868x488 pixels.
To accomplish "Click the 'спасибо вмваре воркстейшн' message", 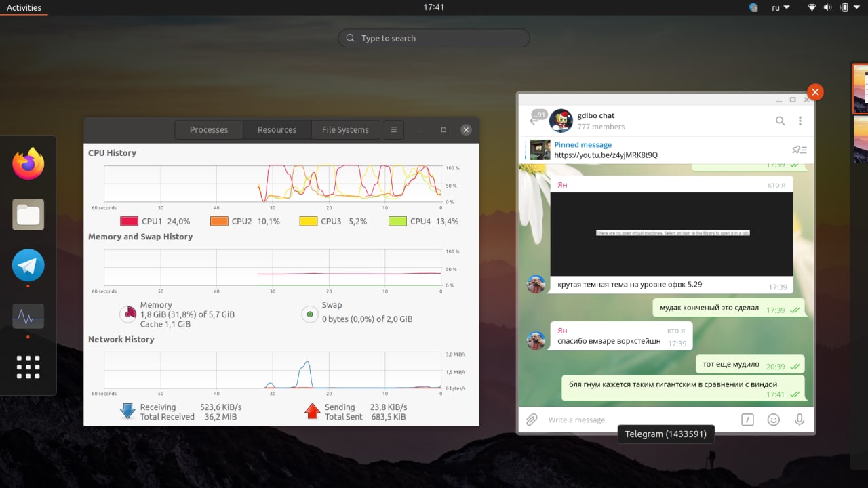I will pyautogui.click(x=621, y=336).
